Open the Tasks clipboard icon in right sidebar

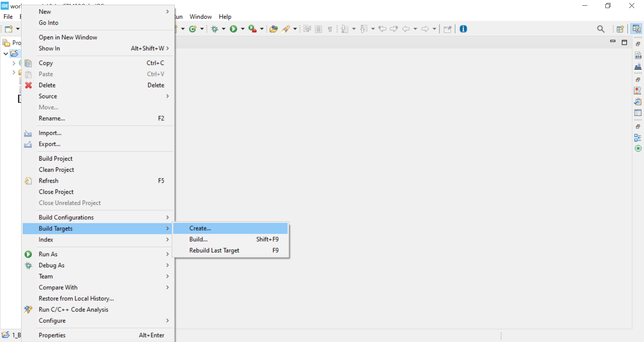click(x=638, y=102)
